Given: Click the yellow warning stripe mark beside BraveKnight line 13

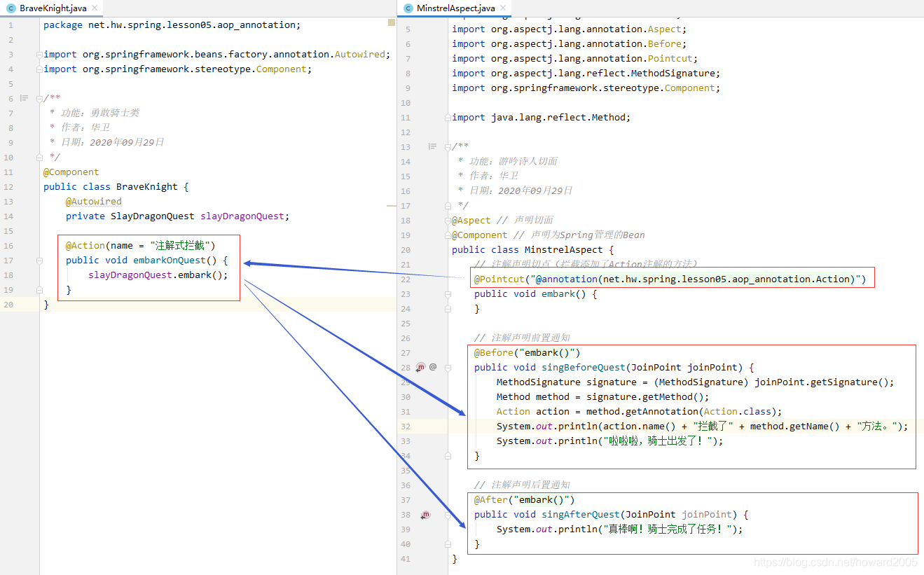Looking at the screenshot, I should coord(392,206).
